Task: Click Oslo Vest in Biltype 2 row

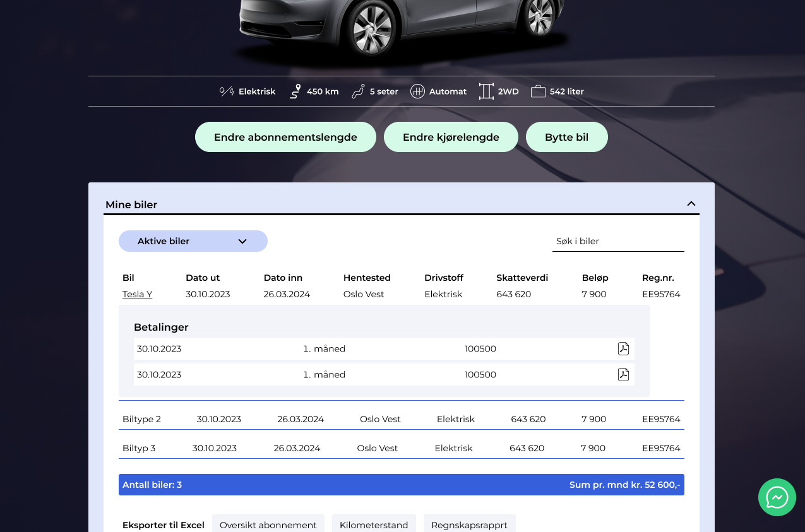Action: pyautogui.click(x=380, y=419)
